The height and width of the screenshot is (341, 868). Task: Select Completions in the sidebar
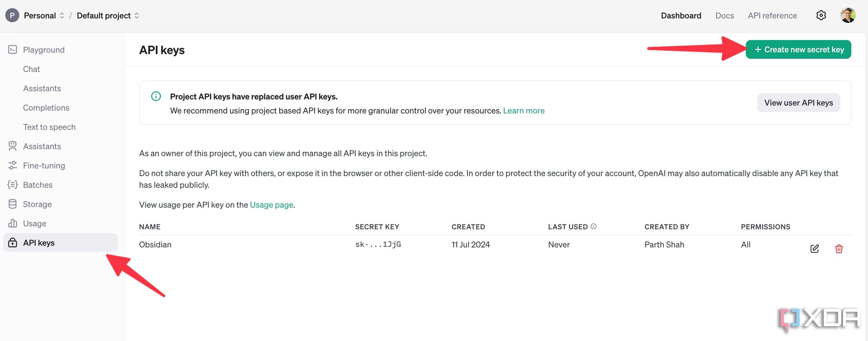pyautogui.click(x=46, y=108)
